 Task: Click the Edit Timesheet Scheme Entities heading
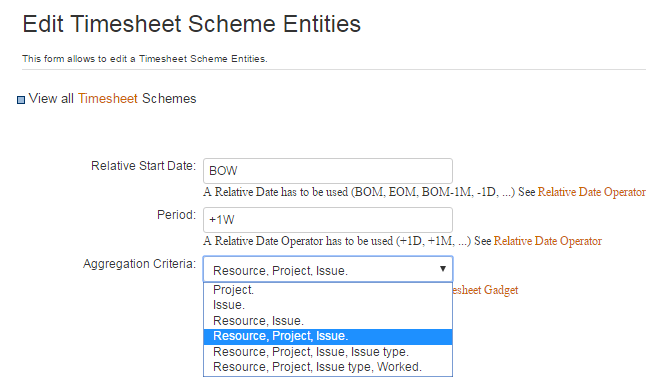click(x=192, y=24)
